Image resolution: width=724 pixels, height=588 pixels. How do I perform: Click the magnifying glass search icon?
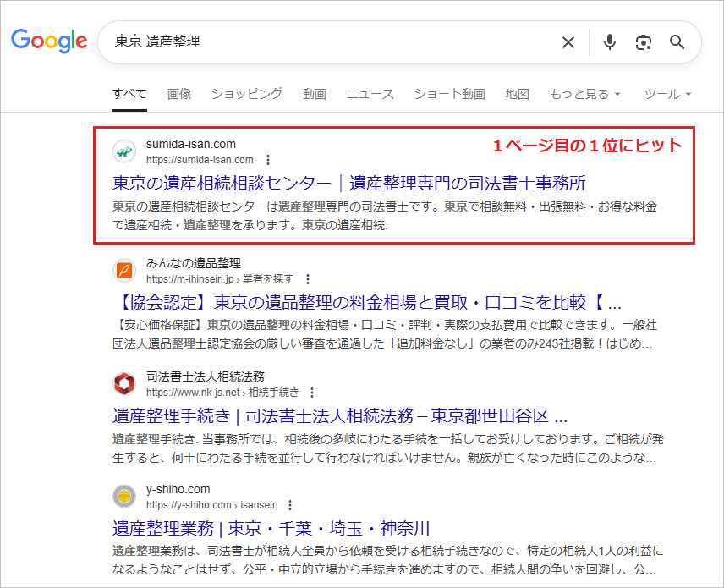(x=677, y=42)
